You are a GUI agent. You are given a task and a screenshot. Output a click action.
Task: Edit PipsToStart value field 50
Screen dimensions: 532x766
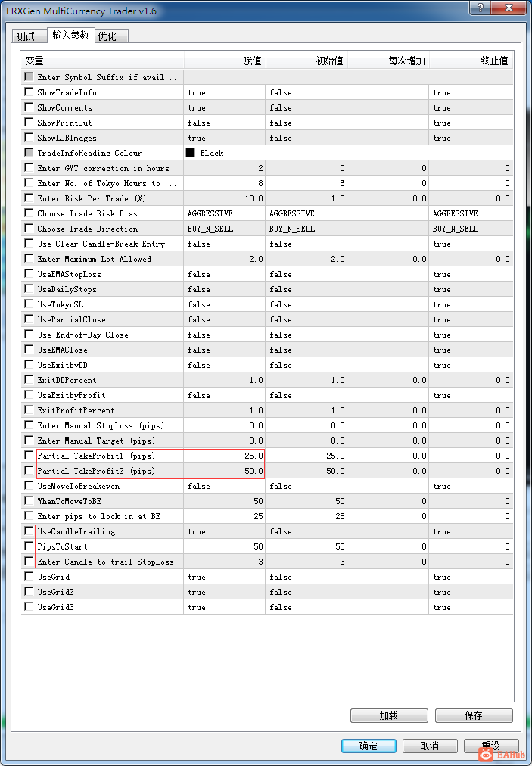click(x=225, y=546)
